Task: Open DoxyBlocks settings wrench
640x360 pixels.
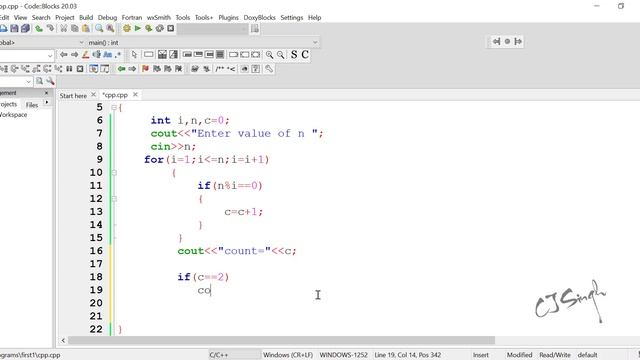Action: pyautogui.click(x=269, y=69)
